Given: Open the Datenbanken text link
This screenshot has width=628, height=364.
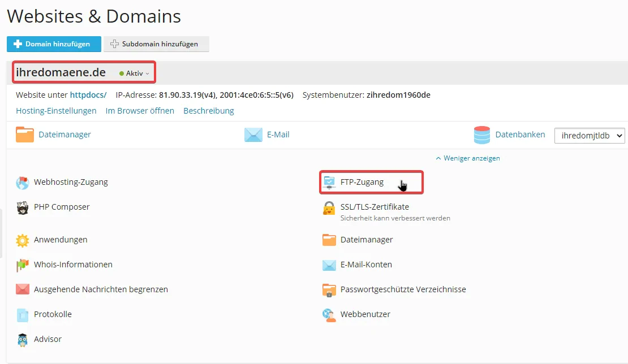Looking at the screenshot, I should 520,135.
